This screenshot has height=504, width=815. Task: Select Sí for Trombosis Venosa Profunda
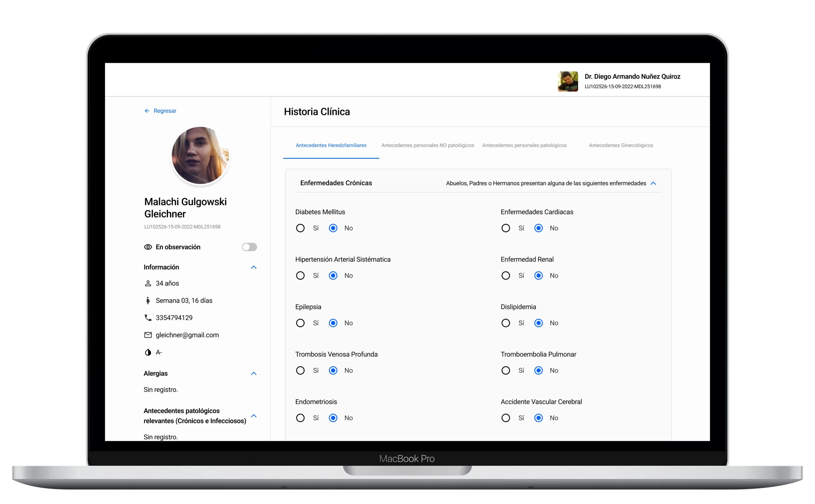[300, 370]
